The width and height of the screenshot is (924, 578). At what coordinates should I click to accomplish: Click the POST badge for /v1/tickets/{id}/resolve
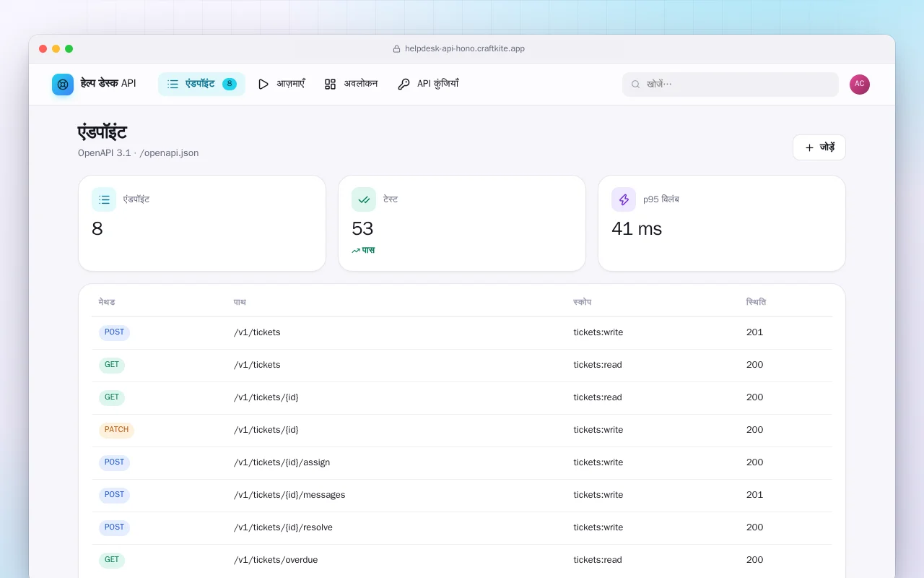point(114,527)
